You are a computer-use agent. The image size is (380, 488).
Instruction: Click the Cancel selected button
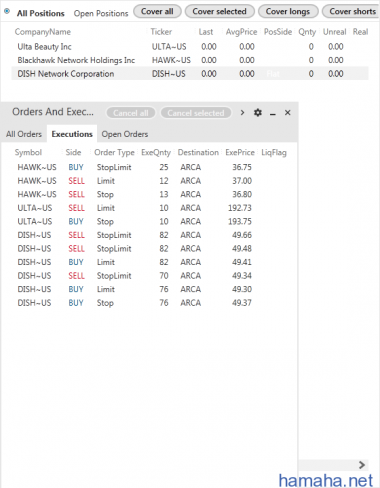196,113
